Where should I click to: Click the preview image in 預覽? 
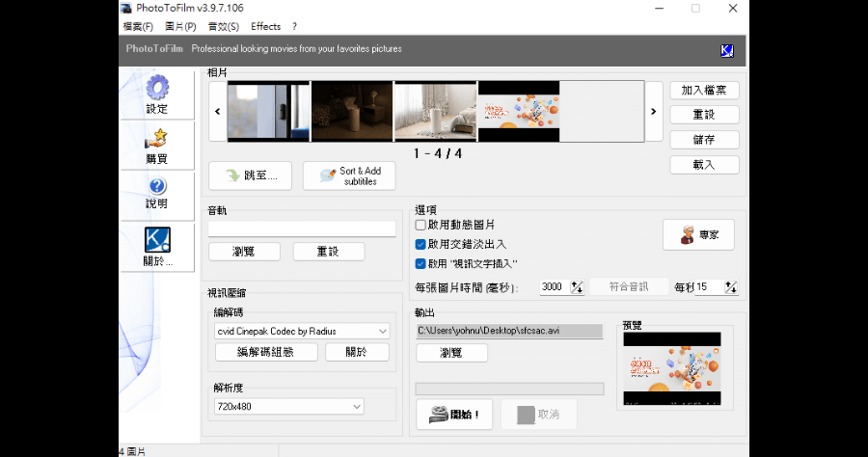point(672,368)
